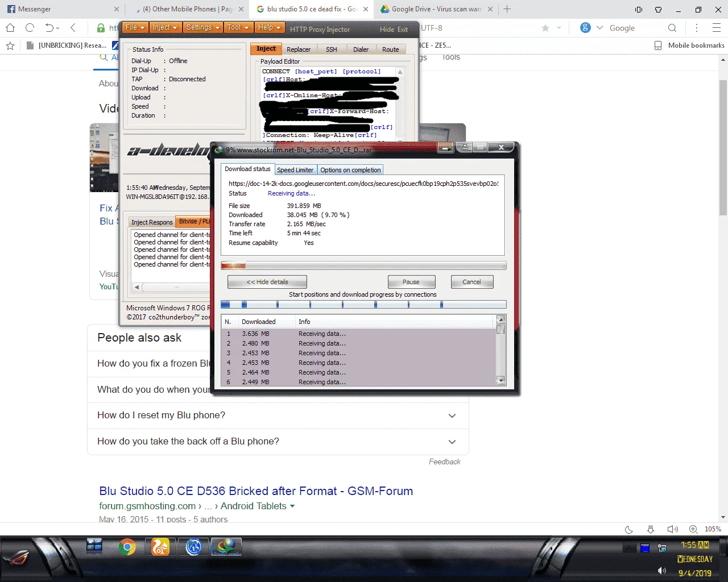
Task: Click the system tray volume speaker
Action: click(x=661, y=571)
